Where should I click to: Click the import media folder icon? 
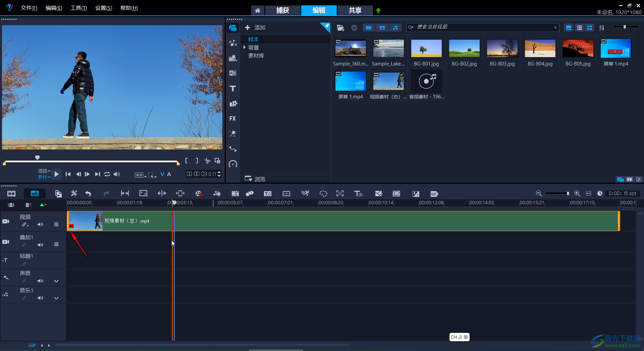340,28
